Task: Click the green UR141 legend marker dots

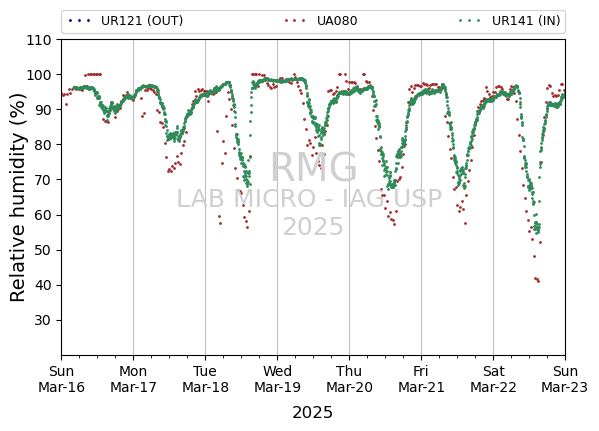Action: click(470, 21)
